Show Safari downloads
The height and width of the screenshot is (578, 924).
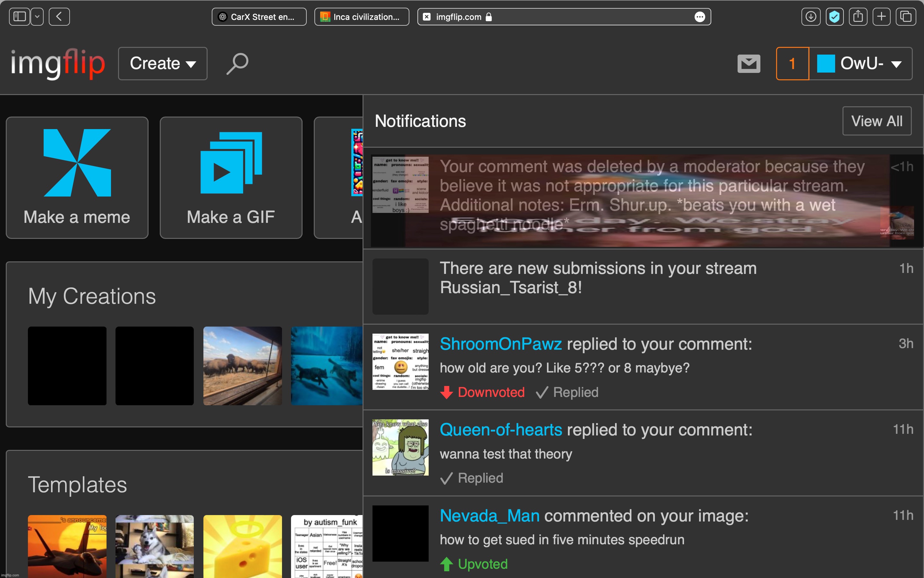(x=811, y=17)
